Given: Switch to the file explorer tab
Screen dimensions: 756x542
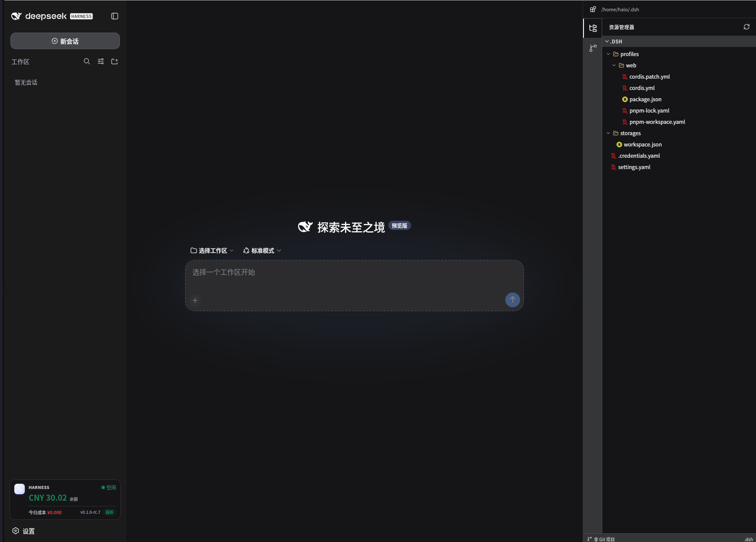Looking at the screenshot, I should point(593,28).
